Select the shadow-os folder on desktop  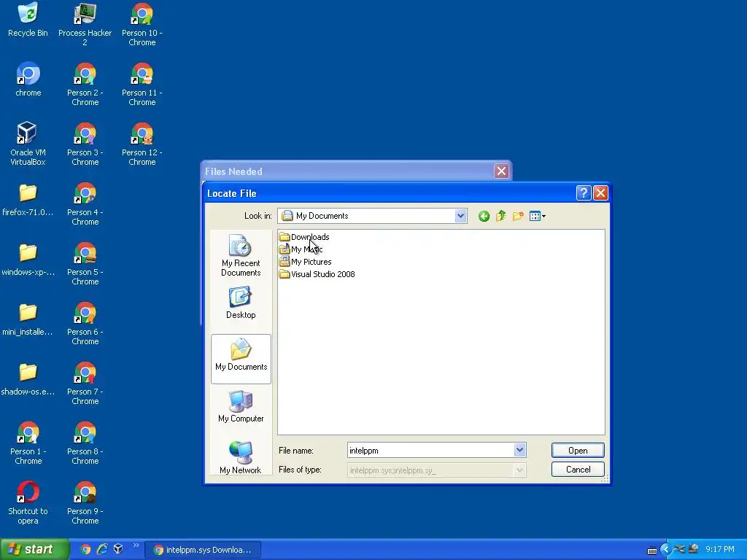(x=28, y=379)
